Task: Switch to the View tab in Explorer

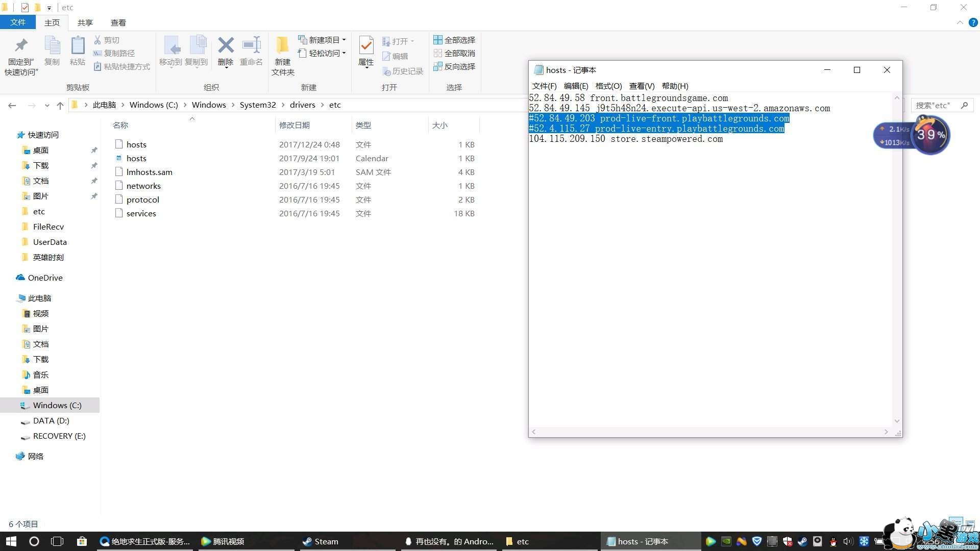Action: [118, 22]
